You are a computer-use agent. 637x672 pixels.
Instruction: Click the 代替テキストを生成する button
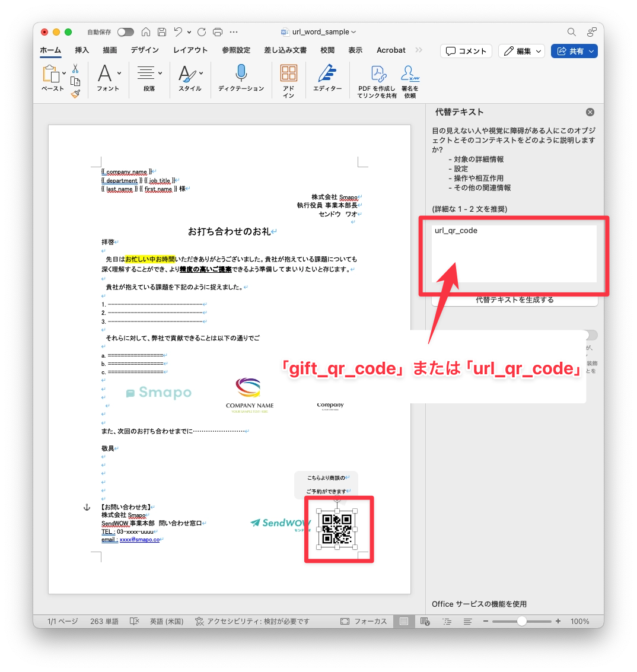click(514, 300)
